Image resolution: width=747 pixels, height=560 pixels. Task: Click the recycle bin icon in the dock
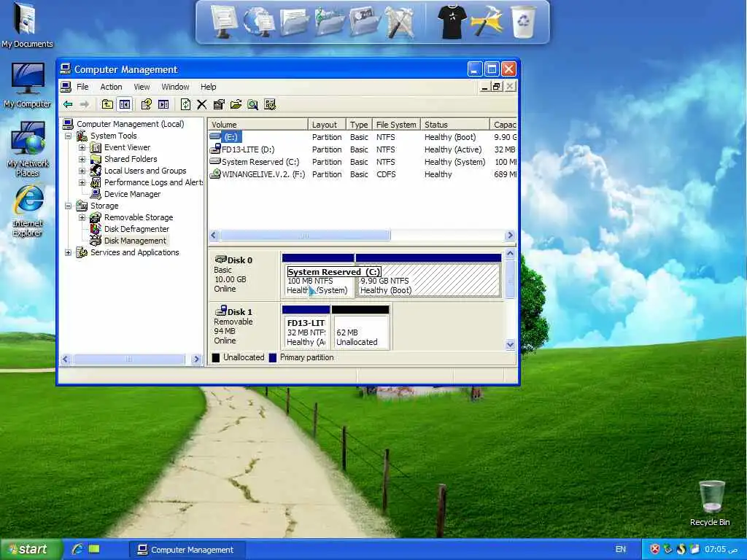pyautogui.click(x=524, y=22)
